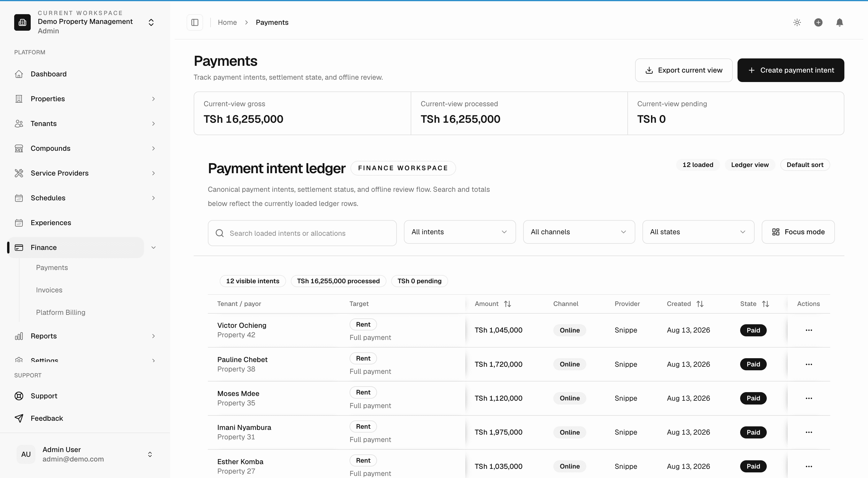Click the Ledger view pill

[x=750, y=165]
